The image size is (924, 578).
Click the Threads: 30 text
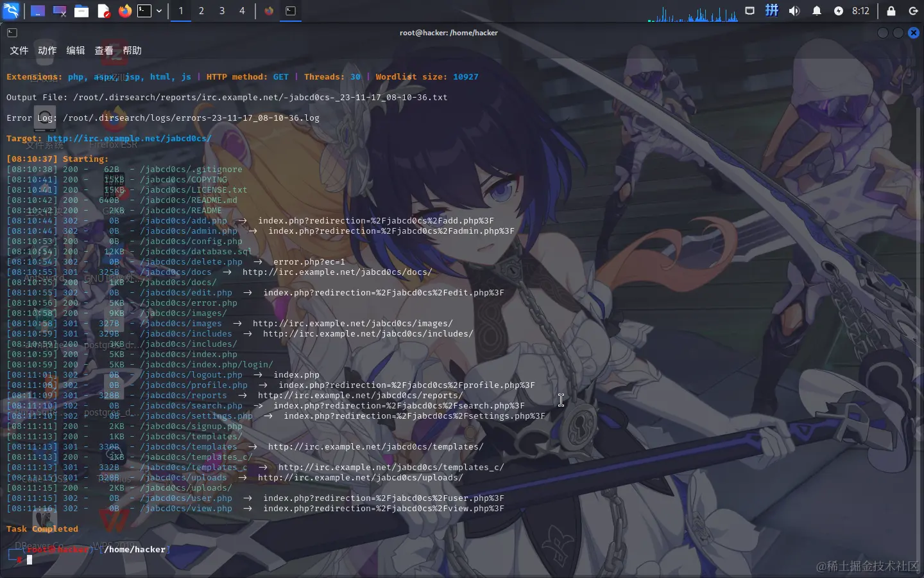(x=332, y=77)
